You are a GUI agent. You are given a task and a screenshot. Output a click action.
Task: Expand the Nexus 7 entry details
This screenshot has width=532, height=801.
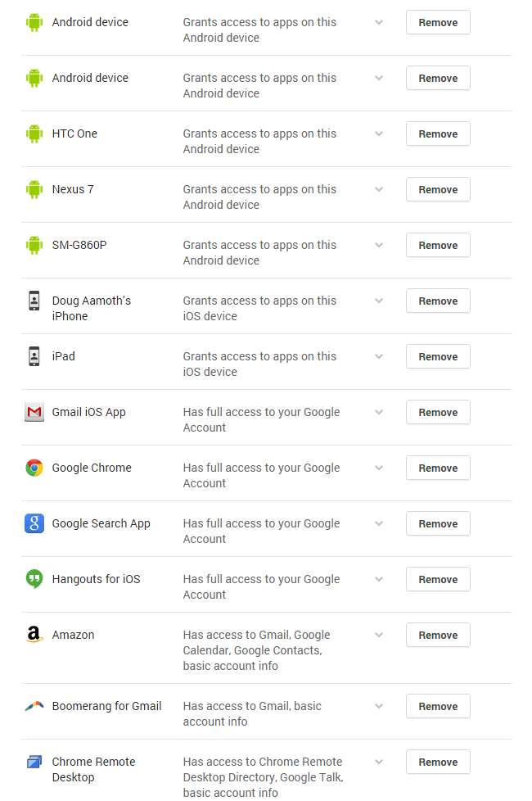(x=379, y=189)
